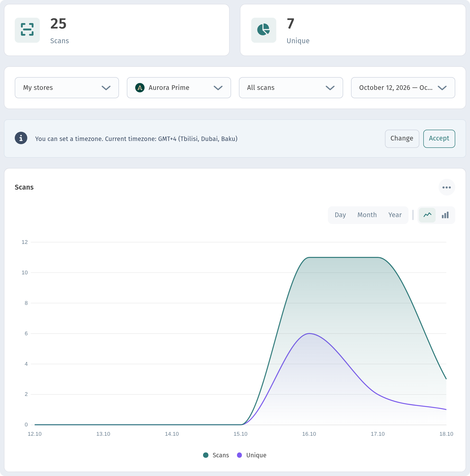Accept the current timezone
Image resolution: width=470 pixels, height=476 pixels.
(x=439, y=139)
